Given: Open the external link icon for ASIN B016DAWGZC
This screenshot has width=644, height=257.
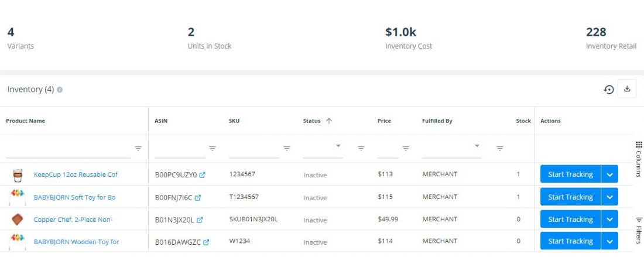Looking at the screenshot, I should coord(206,242).
